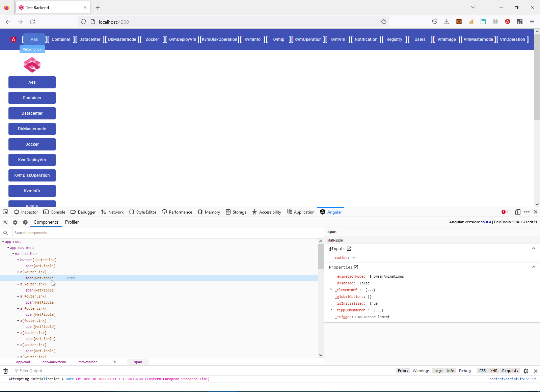This screenshot has width=540, height=392.
Task: Bookmark this page with the star icon
Action: pos(384,22)
